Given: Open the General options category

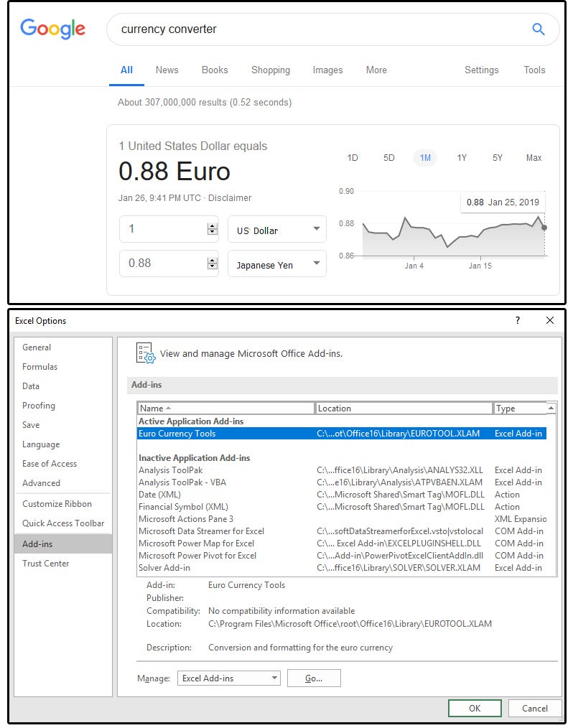Looking at the screenshot, I should [x=62, y=347].
